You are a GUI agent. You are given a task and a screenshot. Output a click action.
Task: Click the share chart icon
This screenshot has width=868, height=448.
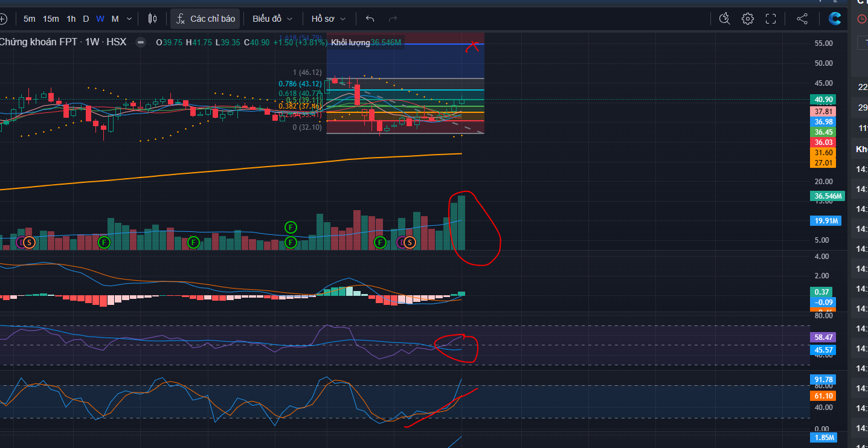[x=802, y=19]
